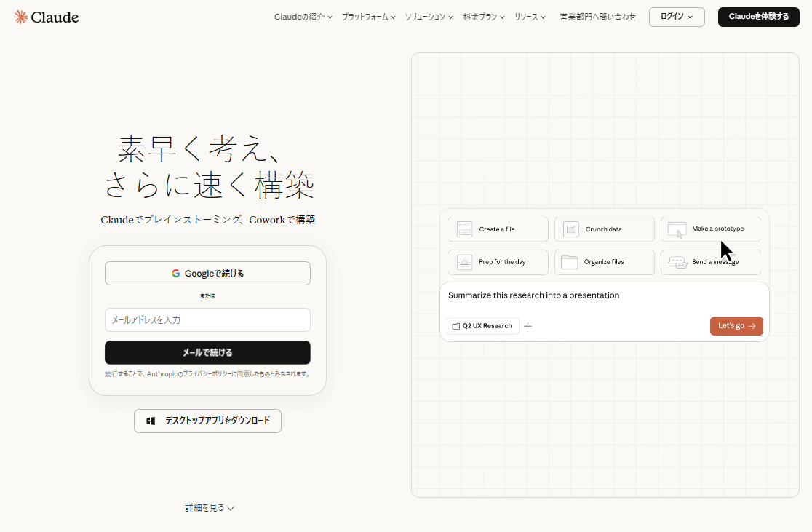Click the Create a file document icon
This screenshot has width=812, height=532.
point(464,229)
